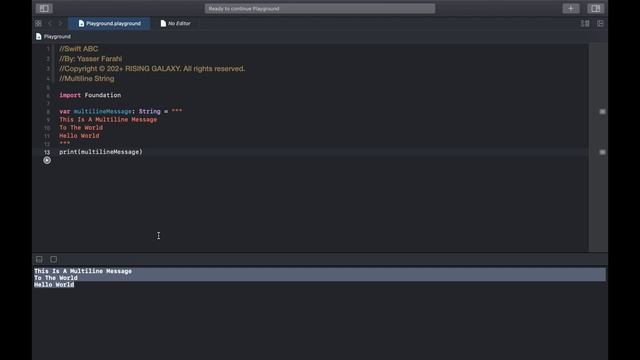
Task: Click the //By: Yasser Farahi comment
Action: click(x=91, y=59)
